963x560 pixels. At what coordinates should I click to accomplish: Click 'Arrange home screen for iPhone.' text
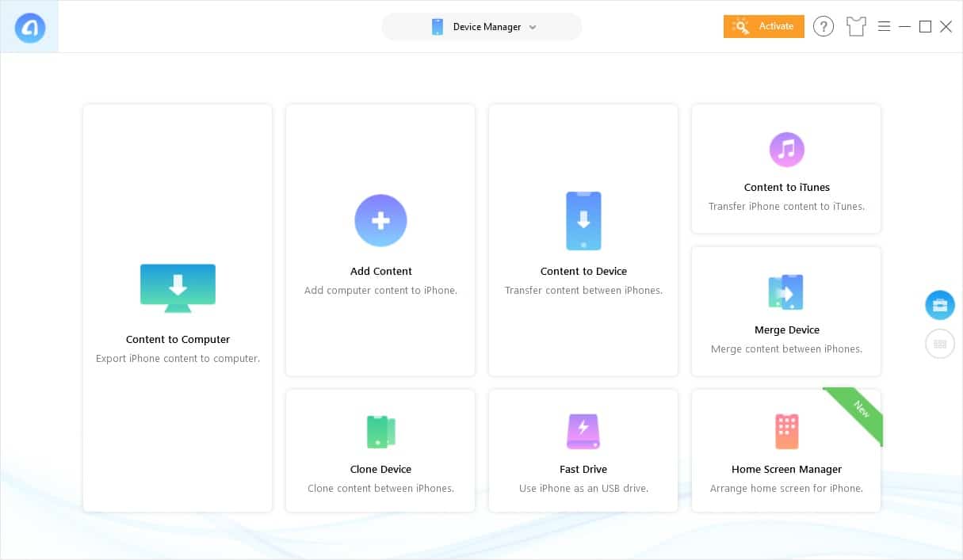pos(786,489)
